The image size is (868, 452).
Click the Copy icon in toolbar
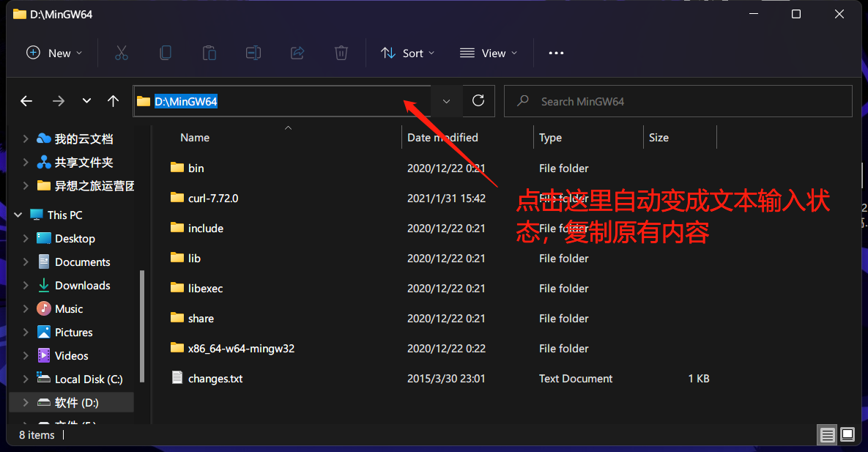[x=166, y=53]
